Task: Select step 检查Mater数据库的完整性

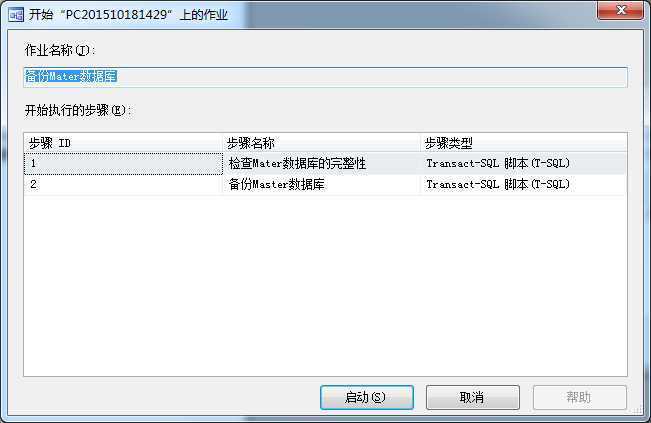Action: [x=297, y=164]
